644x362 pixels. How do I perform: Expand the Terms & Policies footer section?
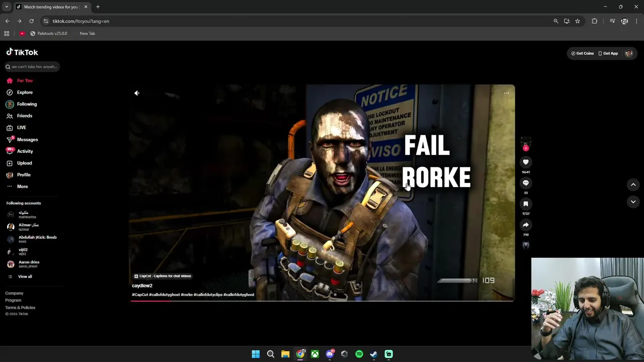coord(20,307)
